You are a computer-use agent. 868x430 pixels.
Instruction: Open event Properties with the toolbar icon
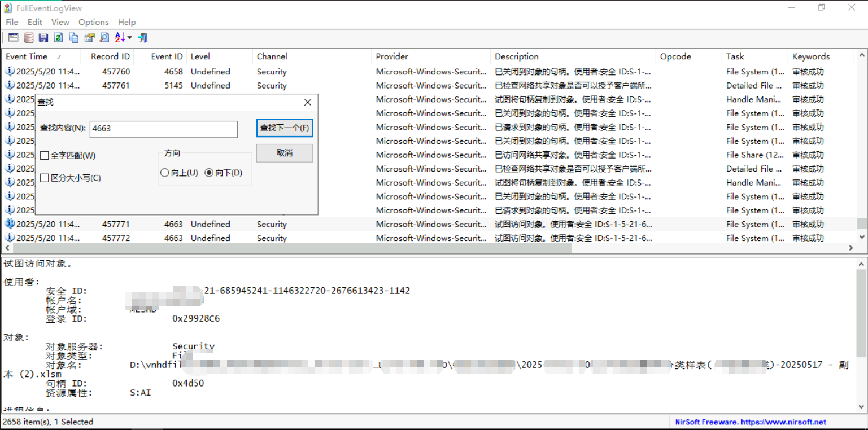89,37
